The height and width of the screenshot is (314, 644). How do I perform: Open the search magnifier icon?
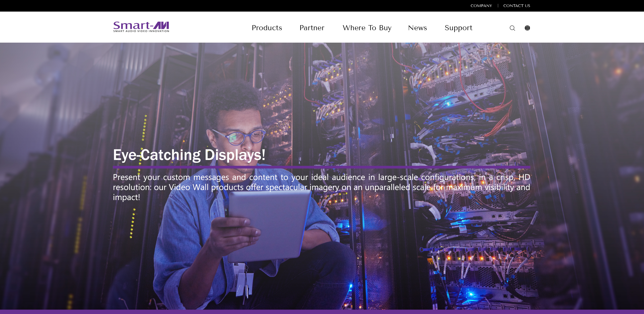pos(512,28)
